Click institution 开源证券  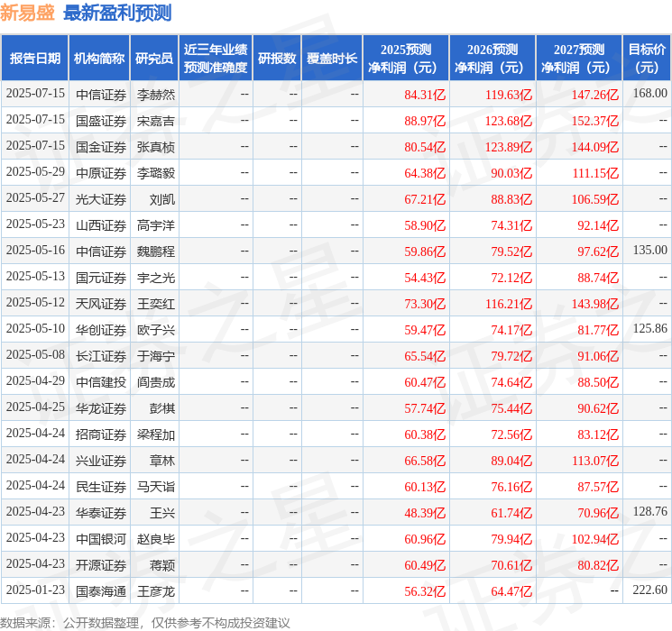tap(101, 565)
